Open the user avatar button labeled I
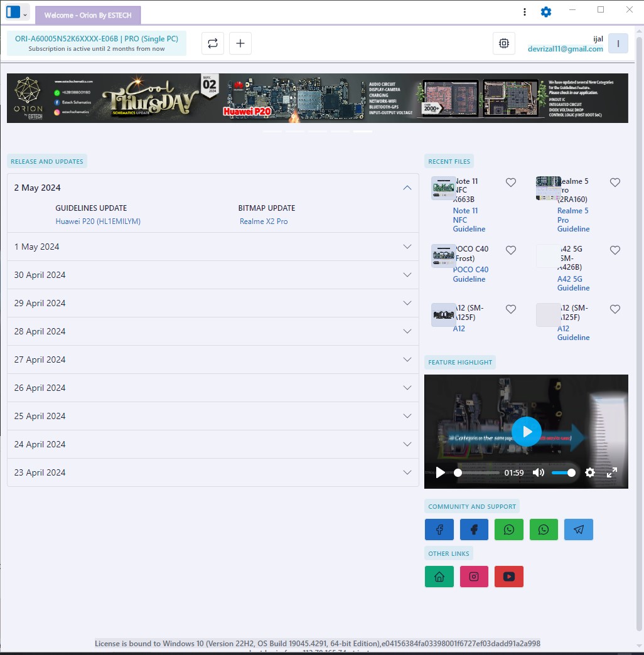 (x=618, y=43)
